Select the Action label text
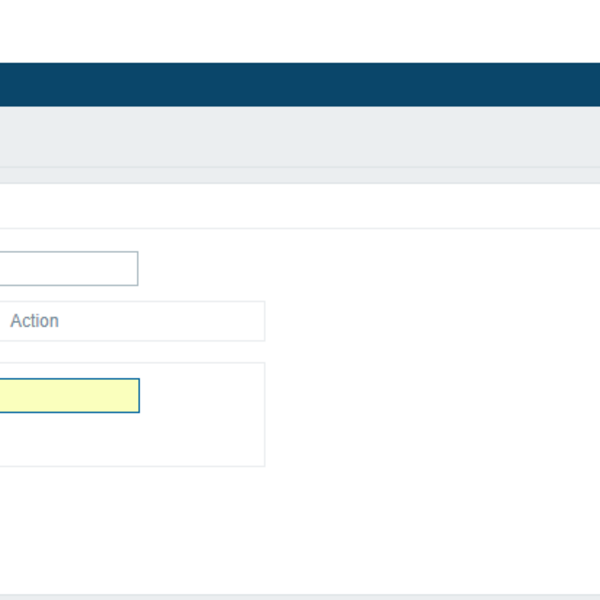The height and width of the screenshot is (600, 600). tap(35, 321)
